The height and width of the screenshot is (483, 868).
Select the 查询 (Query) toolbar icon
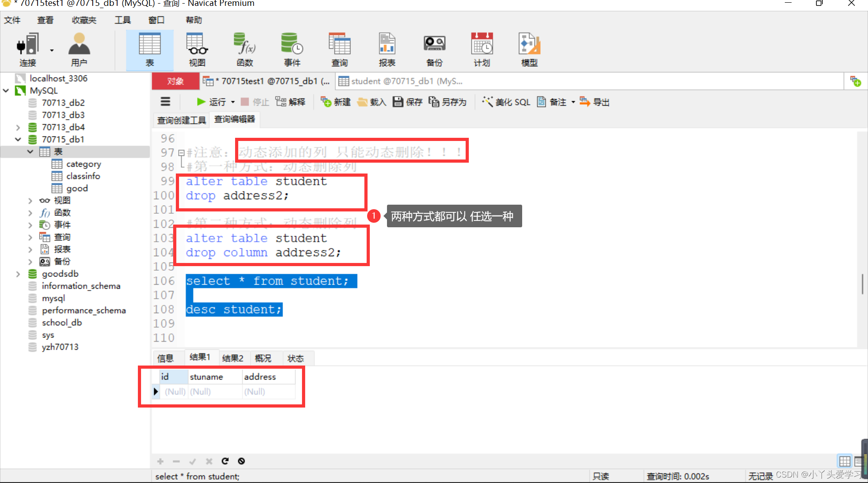point(340,50)
